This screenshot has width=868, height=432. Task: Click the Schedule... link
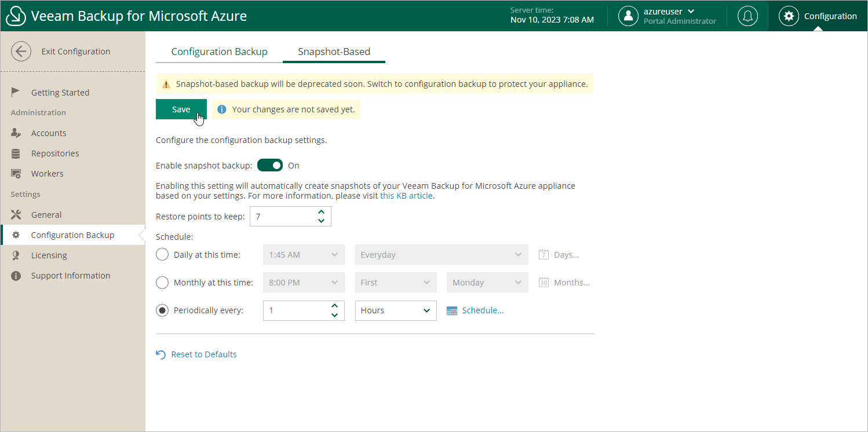click(x=483, y=310)
